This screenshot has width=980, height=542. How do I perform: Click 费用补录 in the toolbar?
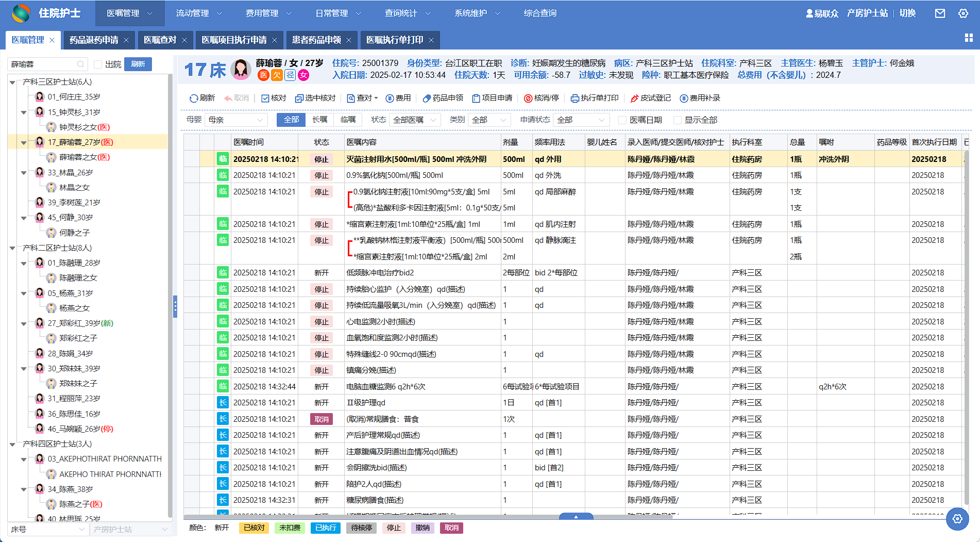700,98
